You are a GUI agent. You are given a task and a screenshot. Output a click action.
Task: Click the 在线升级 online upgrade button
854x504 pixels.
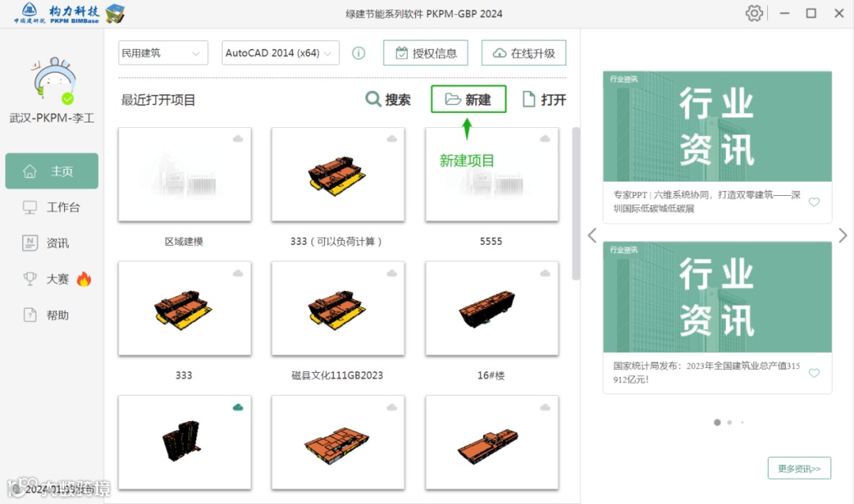tap(523, 53)
